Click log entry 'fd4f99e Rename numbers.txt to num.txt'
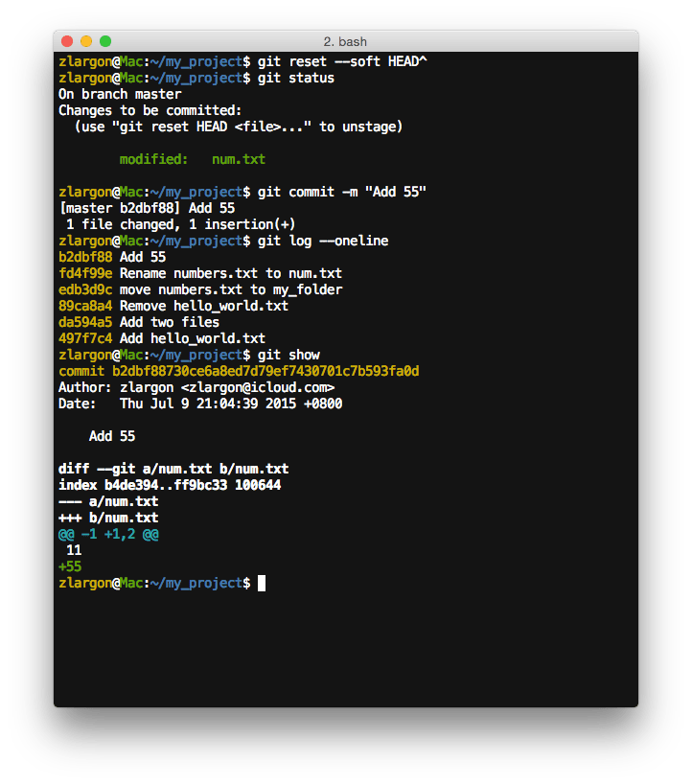This screenshot has height=784, width=692. pyautogui.click(x=200, y=273)
